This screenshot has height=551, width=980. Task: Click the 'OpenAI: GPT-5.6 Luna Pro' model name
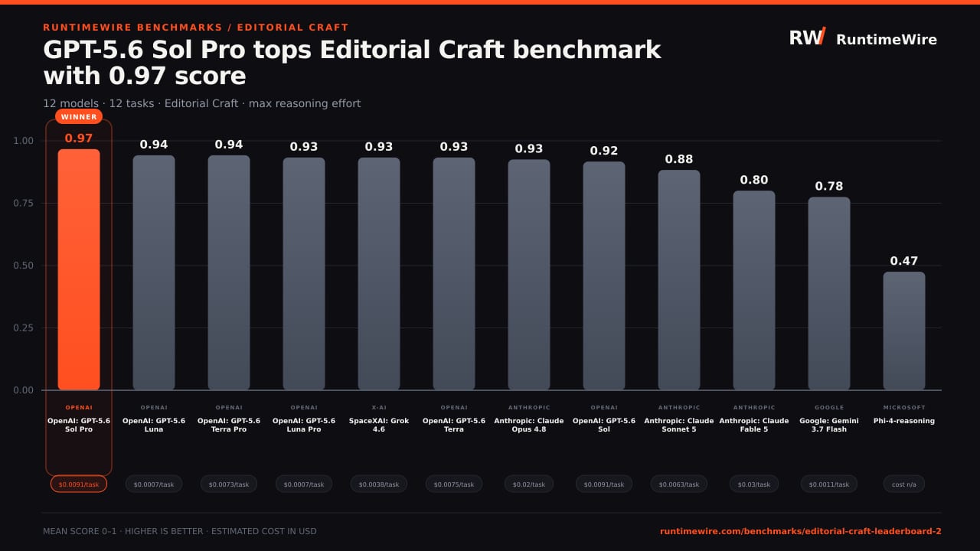coord(304,425)
